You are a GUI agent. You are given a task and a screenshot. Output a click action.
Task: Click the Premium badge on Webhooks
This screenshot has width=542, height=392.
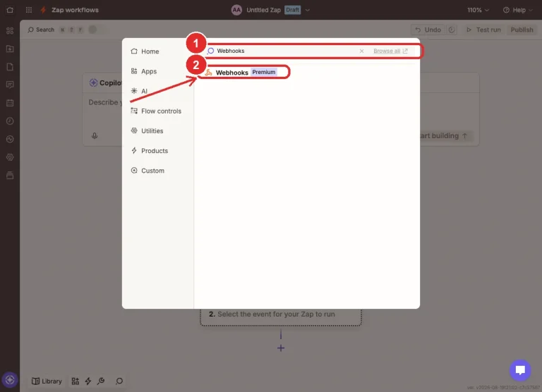[264, 72]
